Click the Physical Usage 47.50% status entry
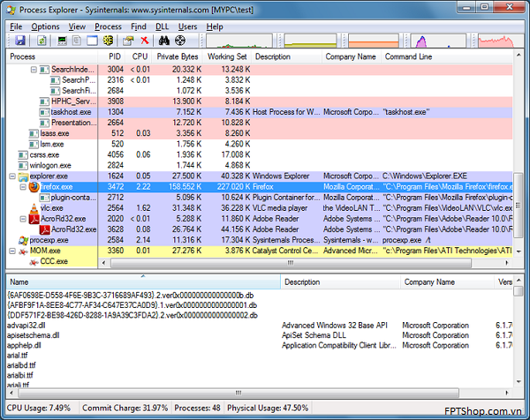 268,408
